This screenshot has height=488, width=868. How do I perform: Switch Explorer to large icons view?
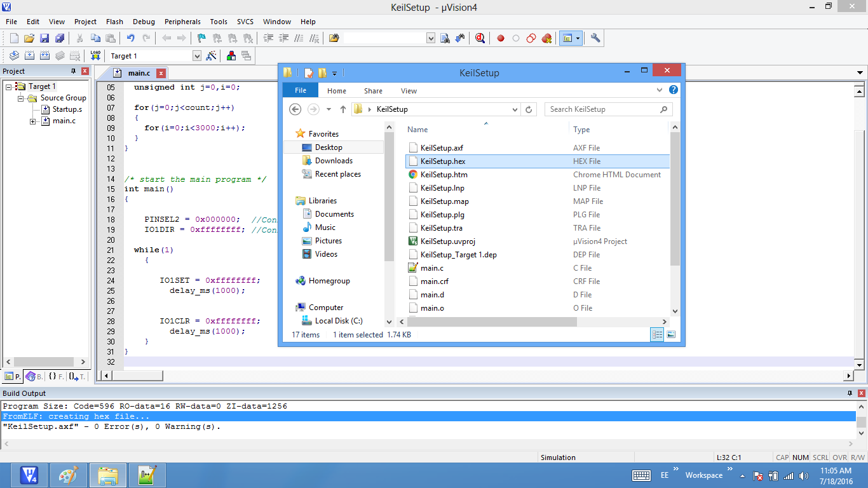[671, 334]
